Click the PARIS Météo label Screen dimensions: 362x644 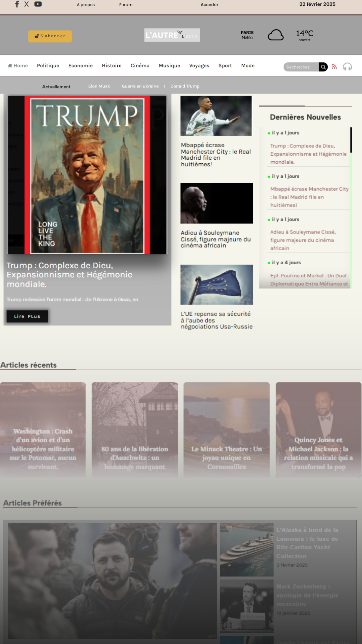(x=247, y=35)
